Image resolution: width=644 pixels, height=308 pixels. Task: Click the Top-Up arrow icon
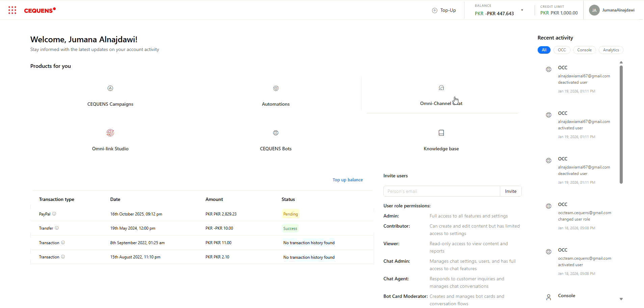[x=435, y=10]
